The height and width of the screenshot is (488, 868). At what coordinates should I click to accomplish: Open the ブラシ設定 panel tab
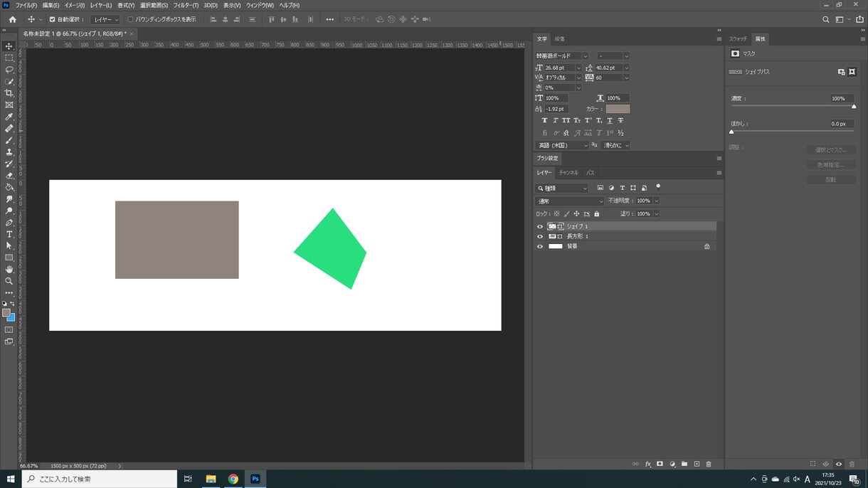click(547, 158)
